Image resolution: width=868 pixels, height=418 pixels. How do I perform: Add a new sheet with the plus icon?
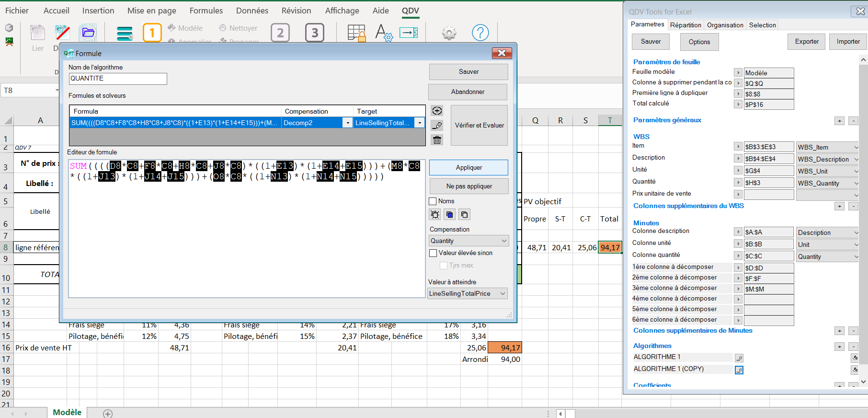coord(108,413)
